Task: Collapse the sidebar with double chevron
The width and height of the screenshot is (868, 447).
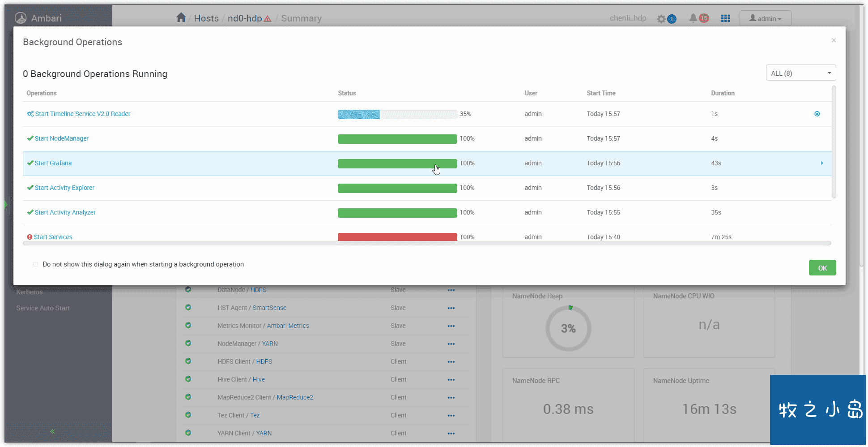Action: 52,432
